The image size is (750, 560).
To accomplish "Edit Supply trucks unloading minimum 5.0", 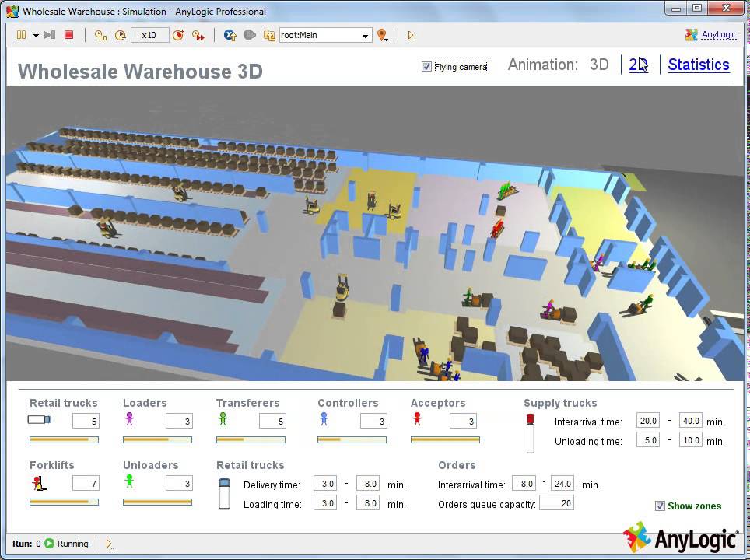I will (x=648, y=440).
